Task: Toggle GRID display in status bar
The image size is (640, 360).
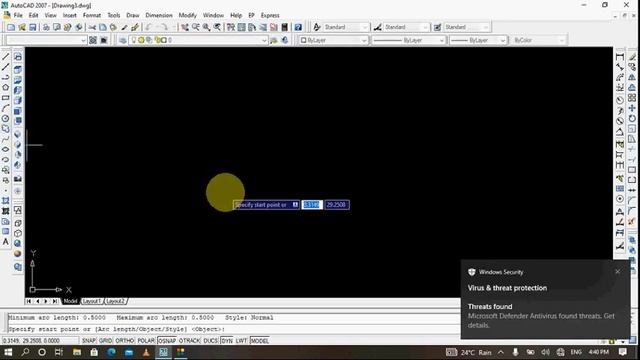Action: [105, 340]
